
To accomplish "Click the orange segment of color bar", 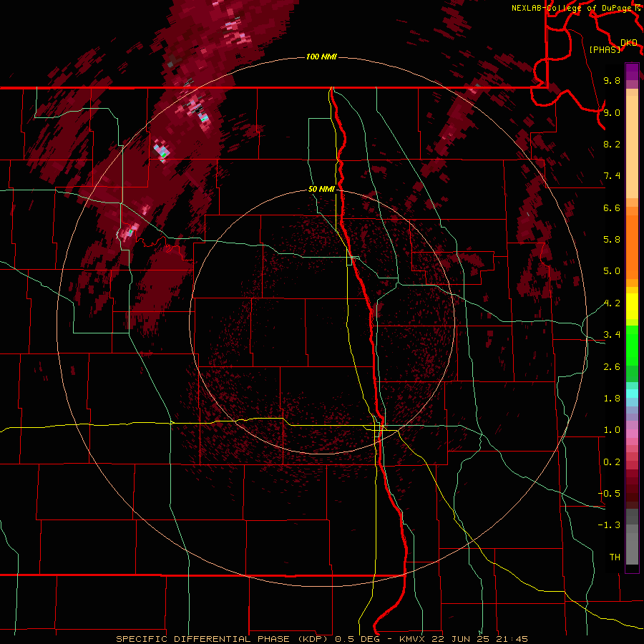I will (x=632, y=248).
